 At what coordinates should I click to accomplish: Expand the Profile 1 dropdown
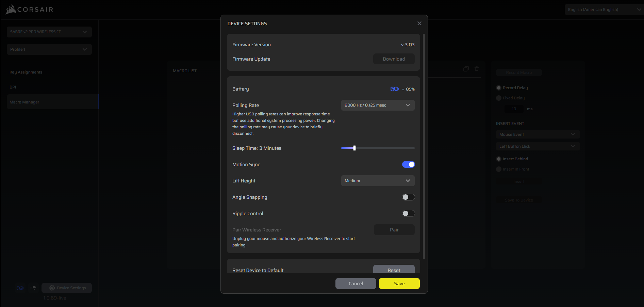[x=49, y=49]
